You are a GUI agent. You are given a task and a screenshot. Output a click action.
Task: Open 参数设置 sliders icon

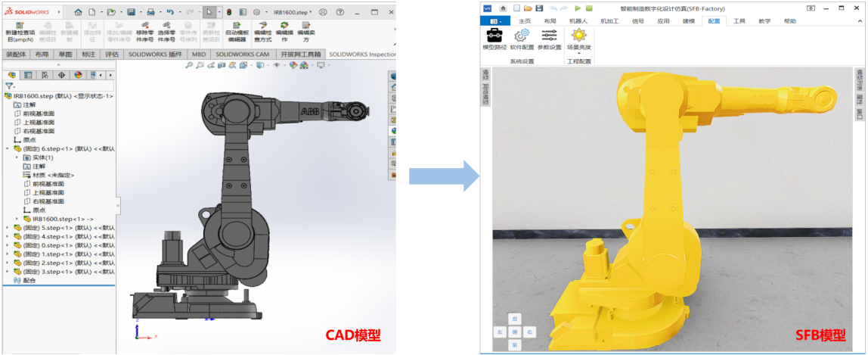tap(549, 40)
